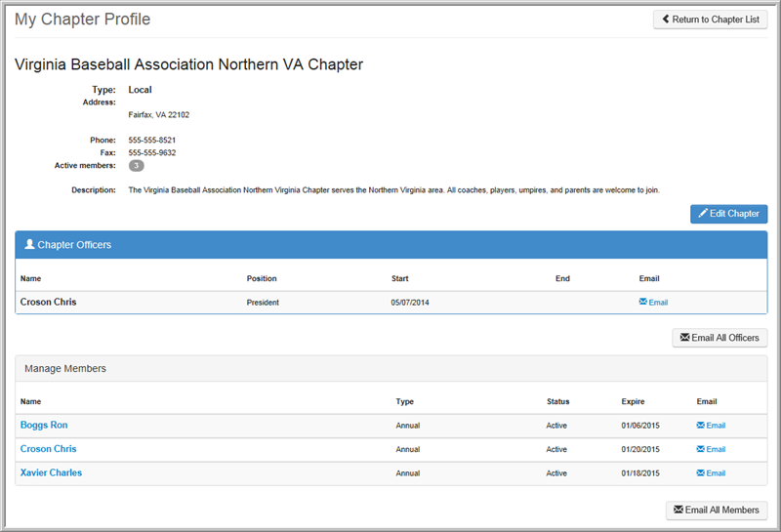The height and width of the screenshot is (532, 781).
Task: Click the Position column header
Action: pyautogui.click(x=262, y=278)
